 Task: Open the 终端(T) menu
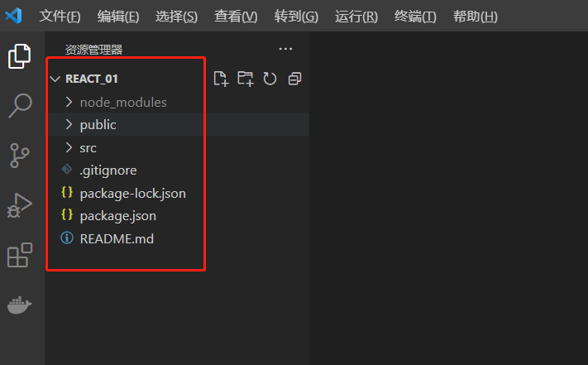[415, 16]
